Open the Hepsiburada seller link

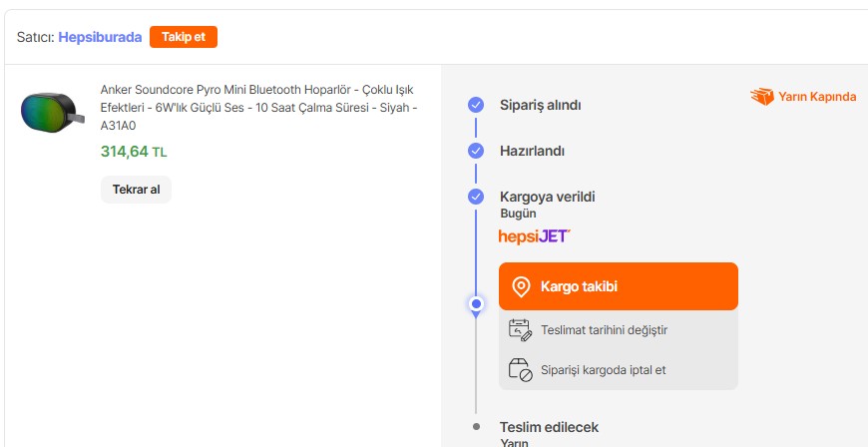click(x=100, y=37)
